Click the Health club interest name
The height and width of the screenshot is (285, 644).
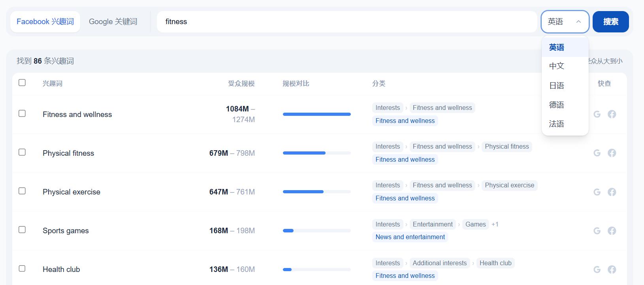pyautogui.click(x=61, y=269)
